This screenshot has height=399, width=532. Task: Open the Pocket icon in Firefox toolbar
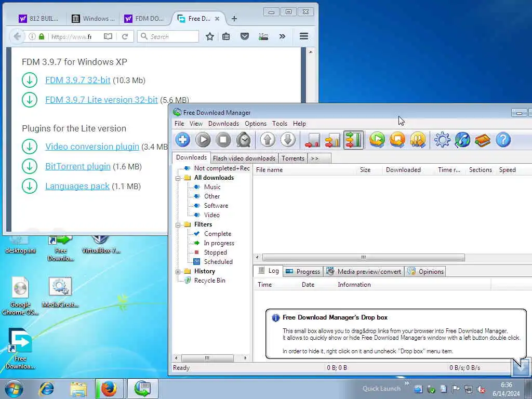click(245, 36)
